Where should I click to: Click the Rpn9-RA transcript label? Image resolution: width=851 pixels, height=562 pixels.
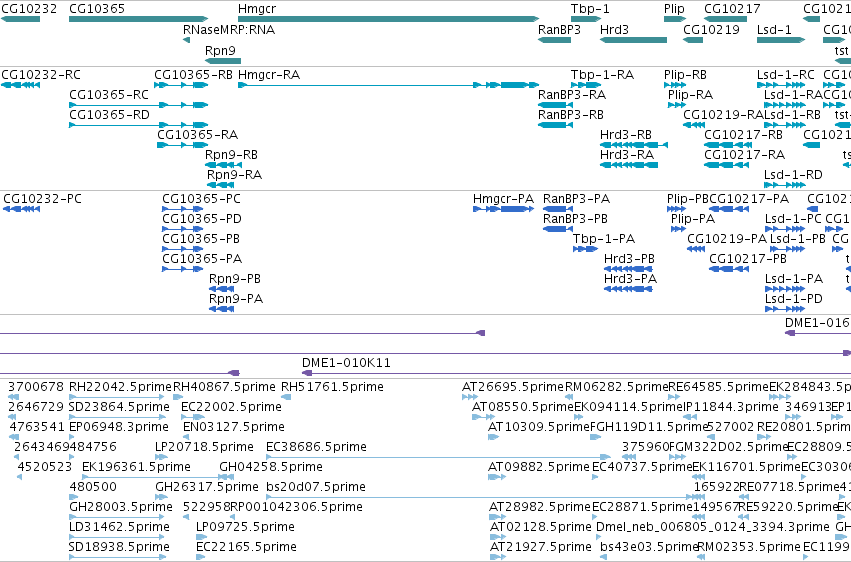click(234, 175)
